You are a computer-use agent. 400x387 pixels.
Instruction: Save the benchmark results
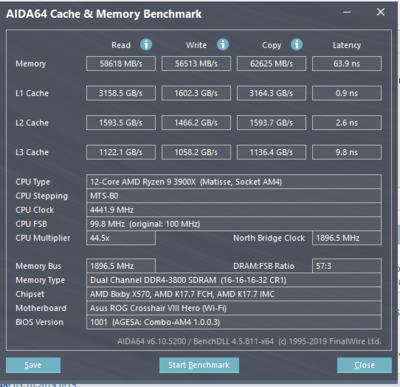33,365
